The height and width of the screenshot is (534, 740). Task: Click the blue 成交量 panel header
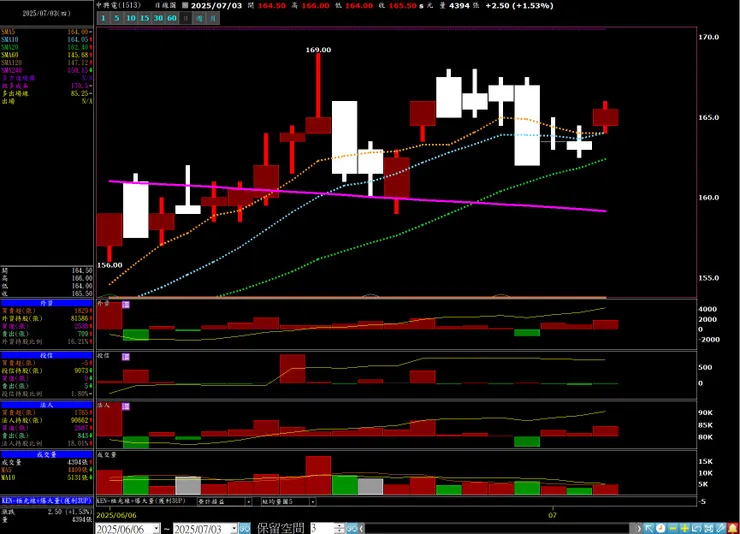tap(46, 454)
